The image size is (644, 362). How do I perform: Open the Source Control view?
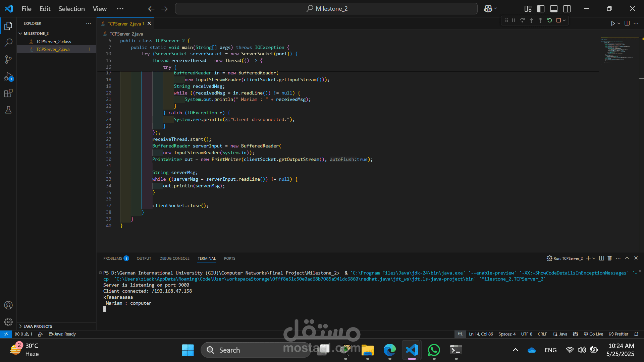(8, 60)
